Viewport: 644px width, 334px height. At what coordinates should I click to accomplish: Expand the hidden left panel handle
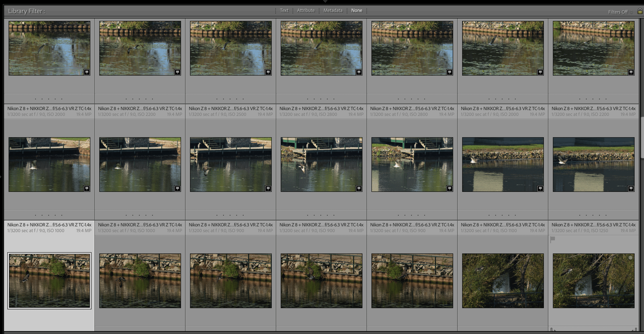click(1, 177)
